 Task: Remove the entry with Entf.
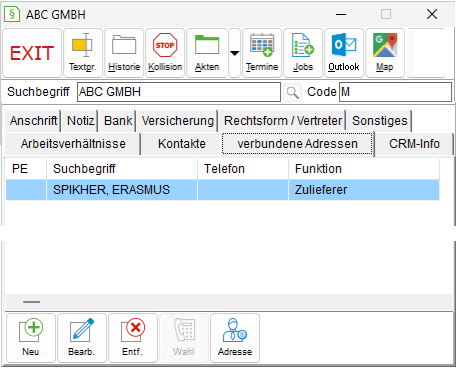[133, 338]
